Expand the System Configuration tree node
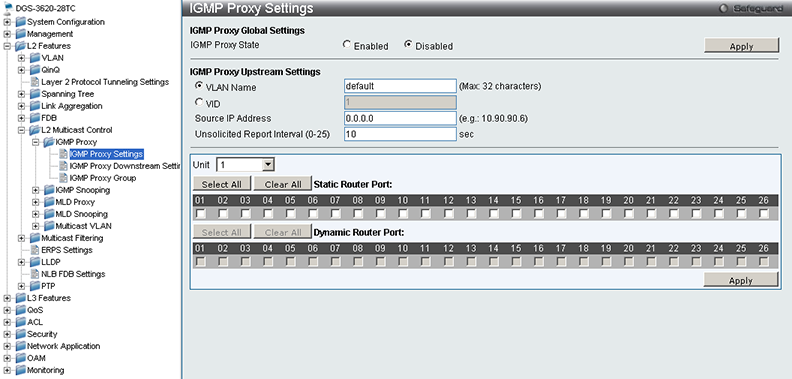Image resolution: width=792 pixels, height=379 pixels. pyautogui.click(x=7, y=22)
